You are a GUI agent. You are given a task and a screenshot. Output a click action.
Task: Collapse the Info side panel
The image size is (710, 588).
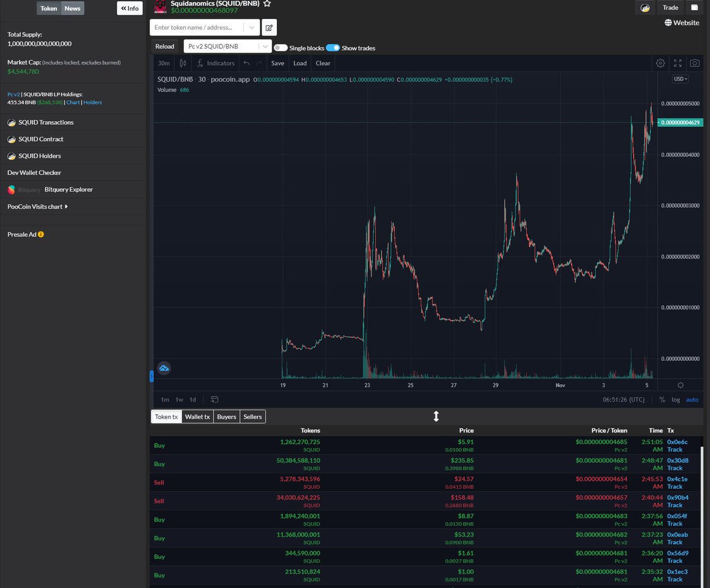click(x=130, y=8)
